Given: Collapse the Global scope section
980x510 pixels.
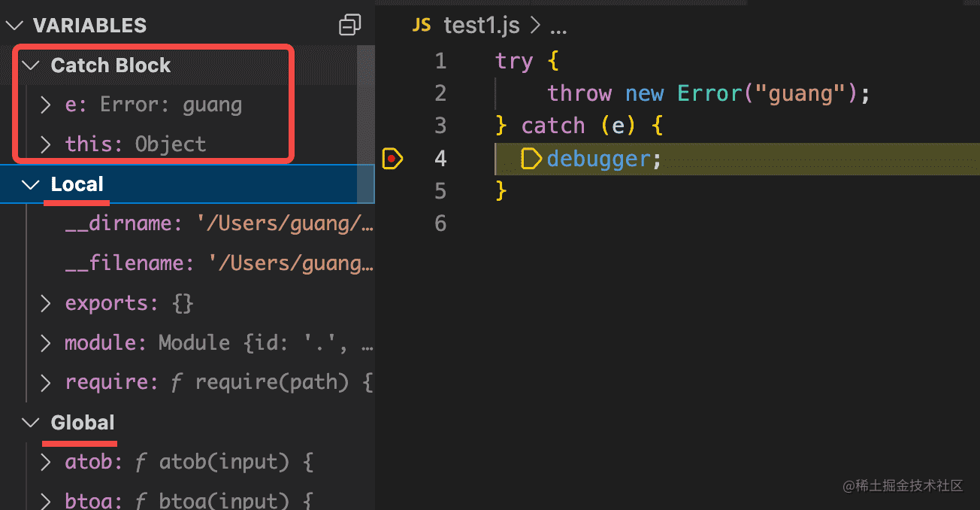Looking at the screenshot, I should (31, 423).
